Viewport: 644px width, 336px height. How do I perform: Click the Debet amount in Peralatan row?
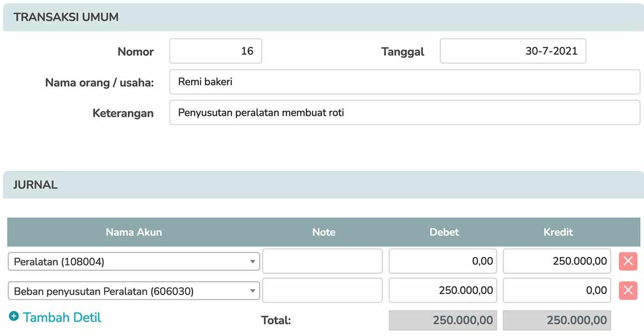(x=443, y=262)
